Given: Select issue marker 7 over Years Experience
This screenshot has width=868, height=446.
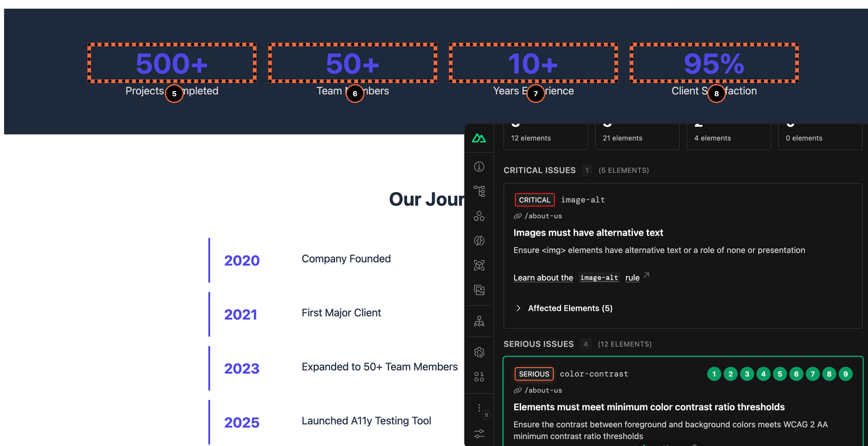Looking at the screenshot, I should coord(535,93).
